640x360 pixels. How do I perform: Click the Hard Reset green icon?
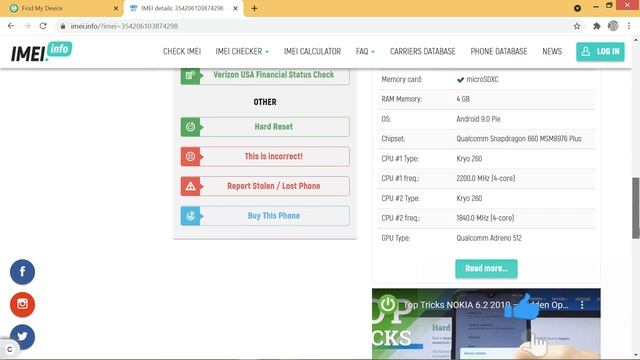(x=191, y=127)
